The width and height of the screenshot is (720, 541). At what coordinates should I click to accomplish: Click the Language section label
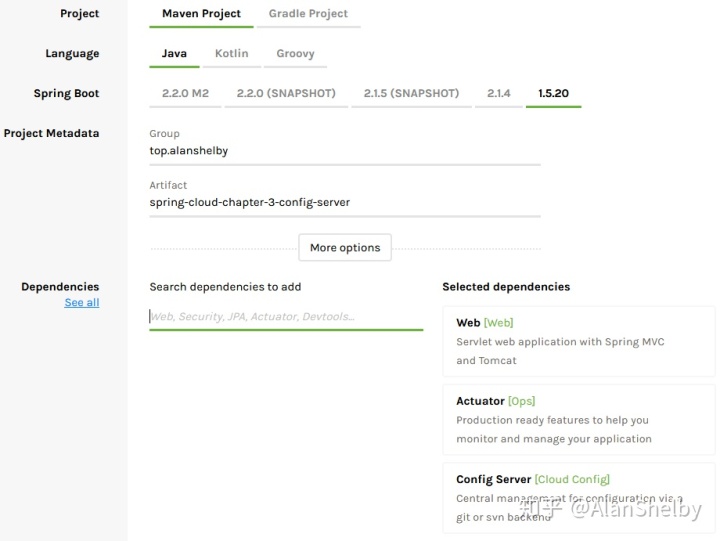pos(72,54)
